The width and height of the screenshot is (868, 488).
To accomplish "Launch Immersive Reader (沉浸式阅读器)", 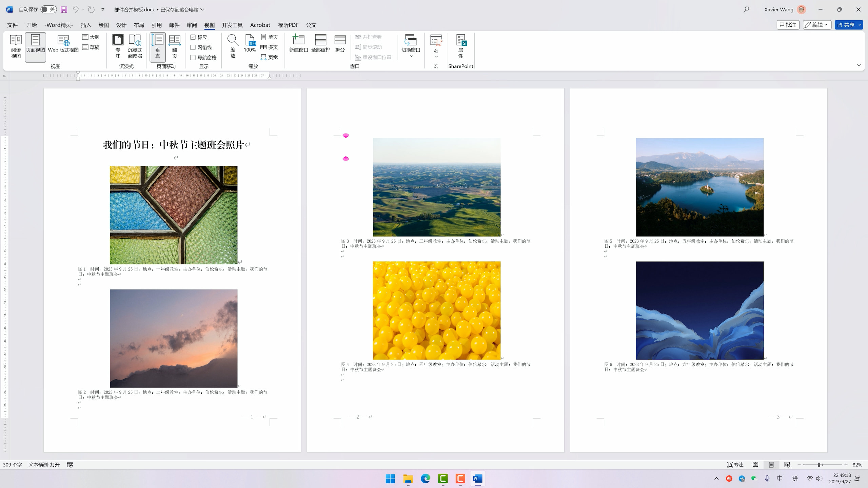I will coord(135,47).
